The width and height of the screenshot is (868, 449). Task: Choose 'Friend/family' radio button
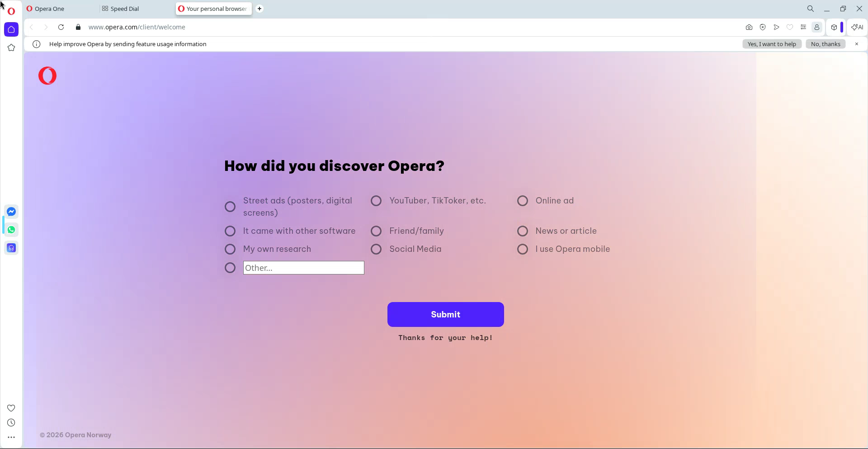click(376, 231)
